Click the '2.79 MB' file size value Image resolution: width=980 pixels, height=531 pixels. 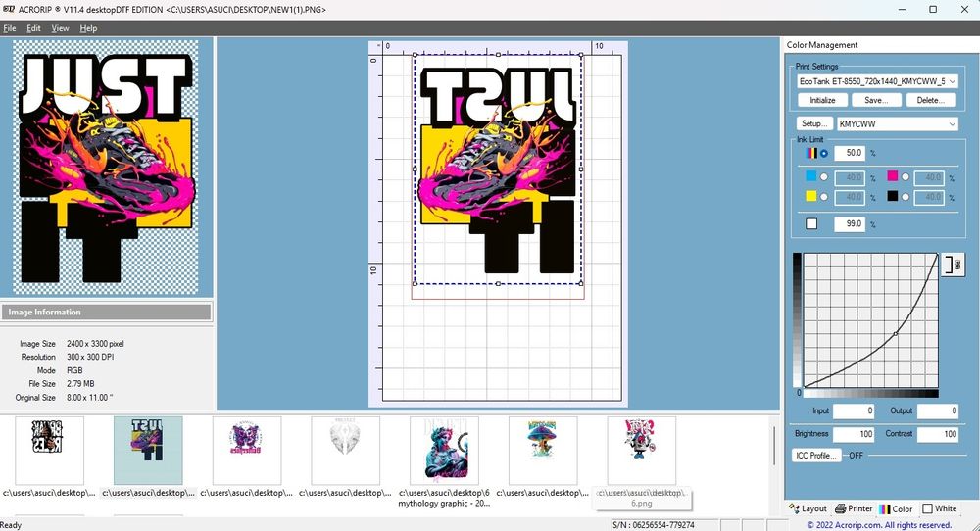click(80, 384)
